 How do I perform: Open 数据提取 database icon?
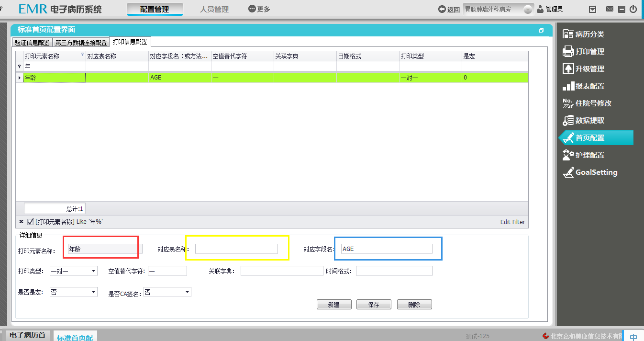click(568, 120)
